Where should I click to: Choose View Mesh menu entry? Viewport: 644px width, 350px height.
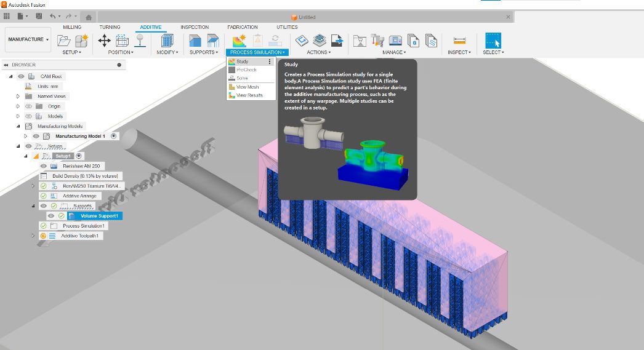tap(248, 87)
